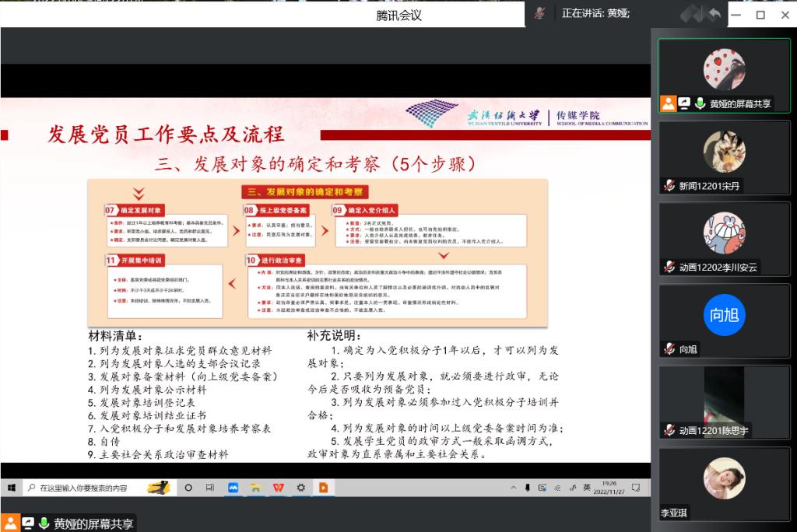Open the Settings gear in the taskbar
797x532 pixels.
tap(300, 488)
